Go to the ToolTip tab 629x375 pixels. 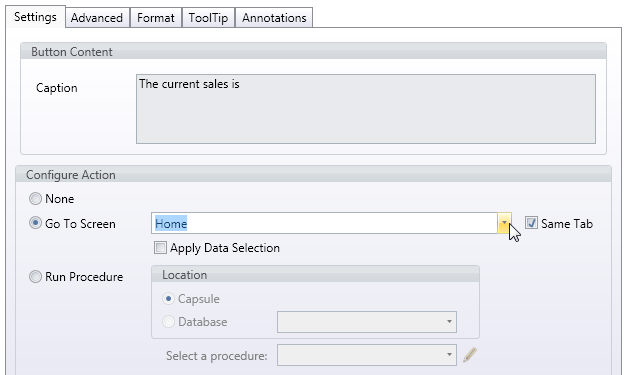tap(208, 18)
